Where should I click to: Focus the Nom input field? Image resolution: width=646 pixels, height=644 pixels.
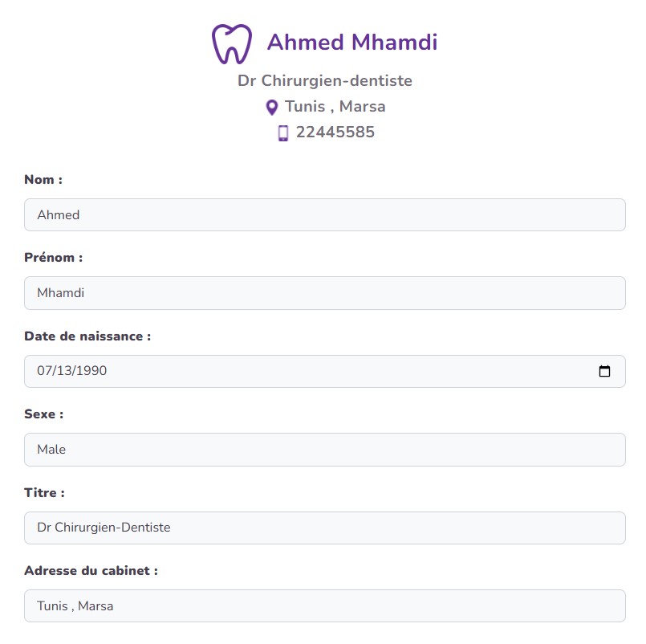point(324,215)
